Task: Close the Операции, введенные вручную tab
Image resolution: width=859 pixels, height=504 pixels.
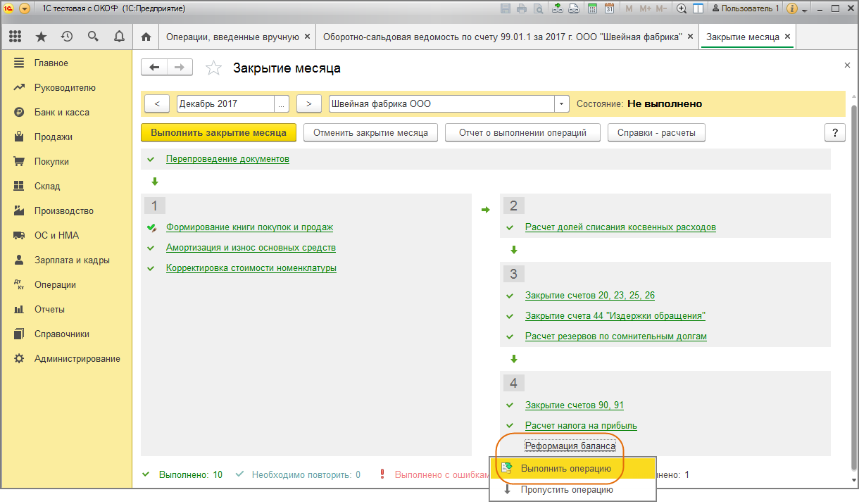Action: 307,37
